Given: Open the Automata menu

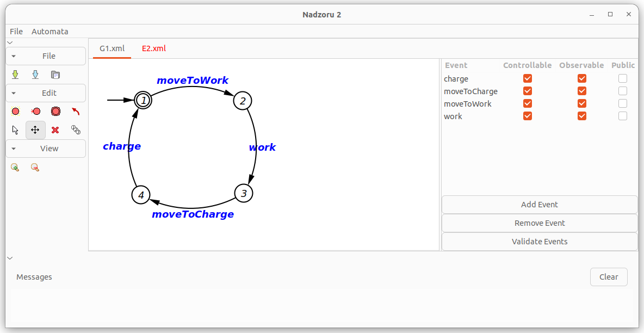Looking at the screenshot, I should (49, 31).
